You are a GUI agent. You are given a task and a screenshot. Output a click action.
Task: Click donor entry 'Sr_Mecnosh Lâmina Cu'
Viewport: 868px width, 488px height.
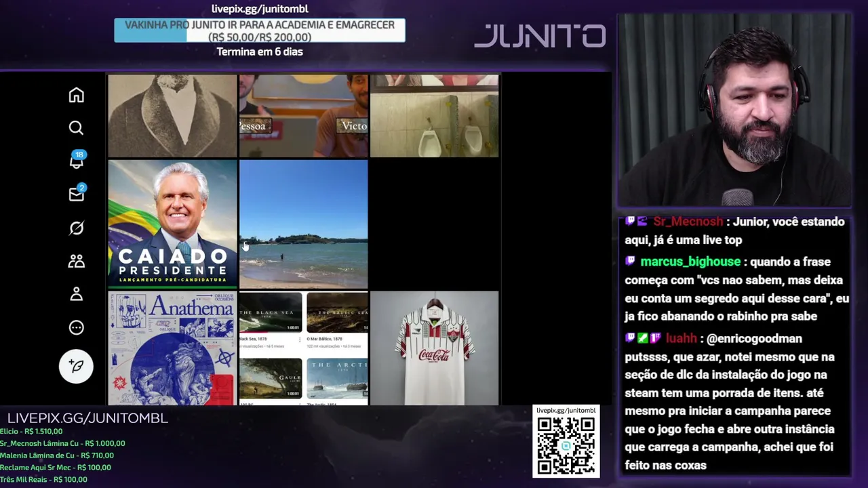pos(62,443)
